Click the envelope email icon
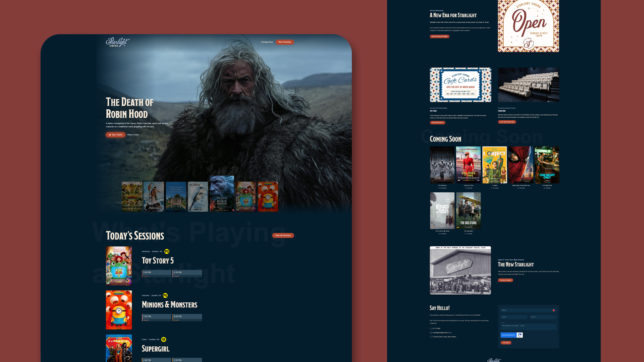644x362 pixels. 431,333
